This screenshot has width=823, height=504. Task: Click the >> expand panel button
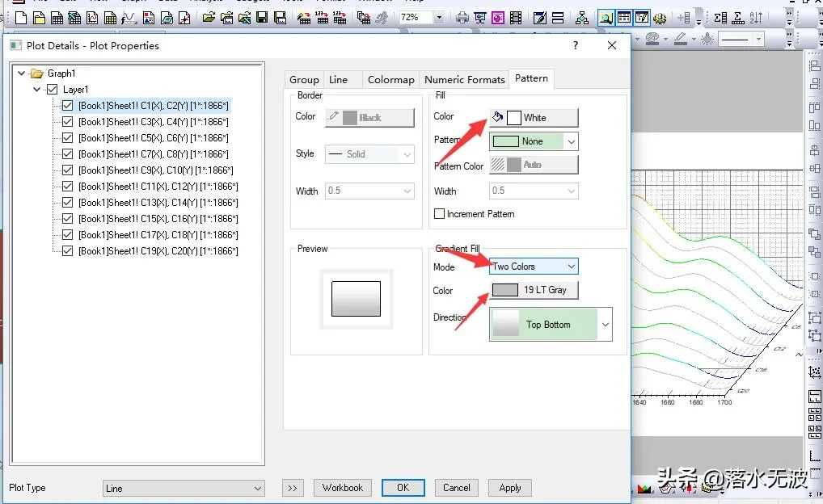pos(293,488)
